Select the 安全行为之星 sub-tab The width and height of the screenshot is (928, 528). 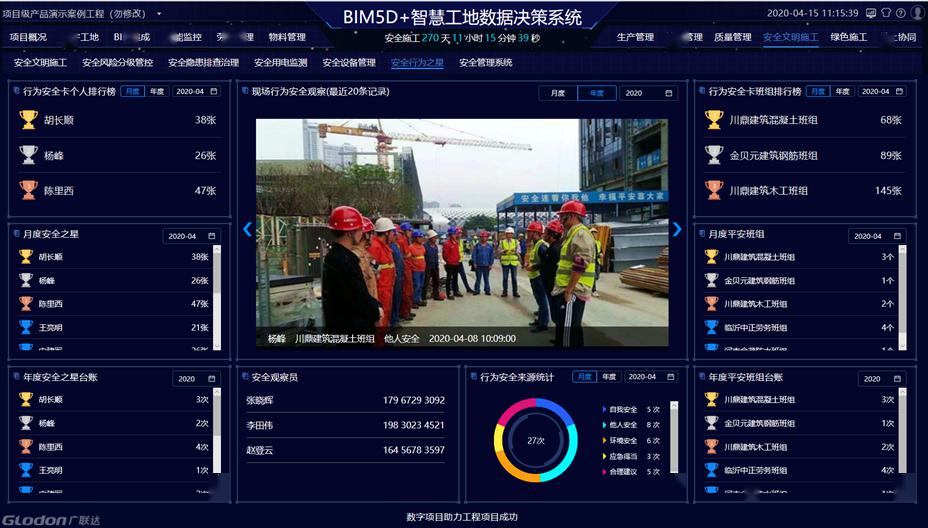coord(417,62)
